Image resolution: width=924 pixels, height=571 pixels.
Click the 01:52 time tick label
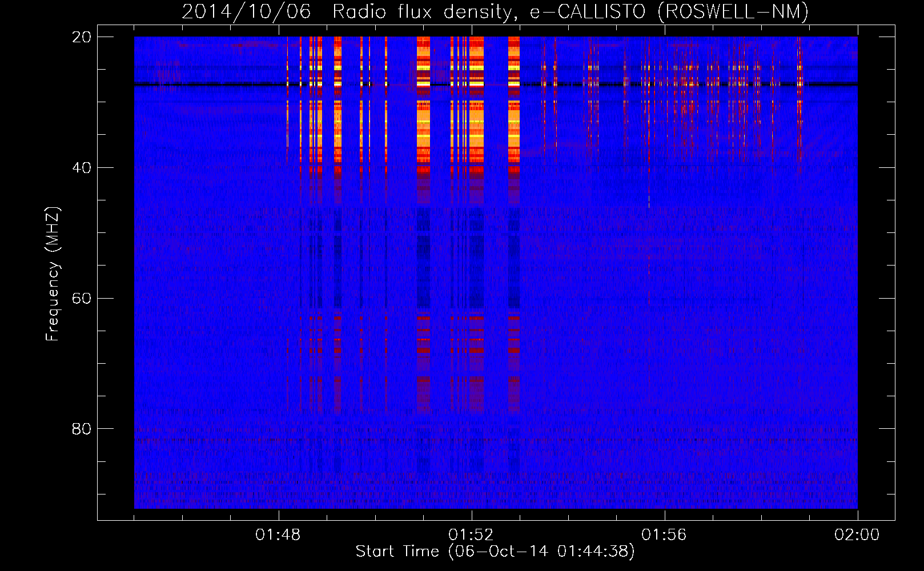click(x=471, y=535)
